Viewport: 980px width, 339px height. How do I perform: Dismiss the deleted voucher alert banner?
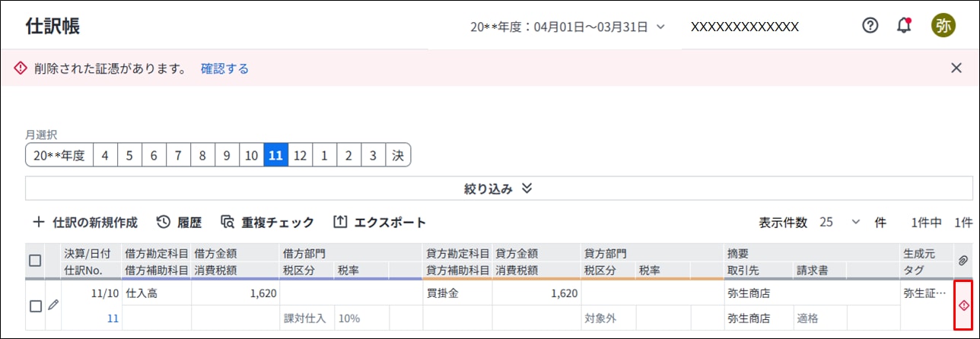click(956, 68)
